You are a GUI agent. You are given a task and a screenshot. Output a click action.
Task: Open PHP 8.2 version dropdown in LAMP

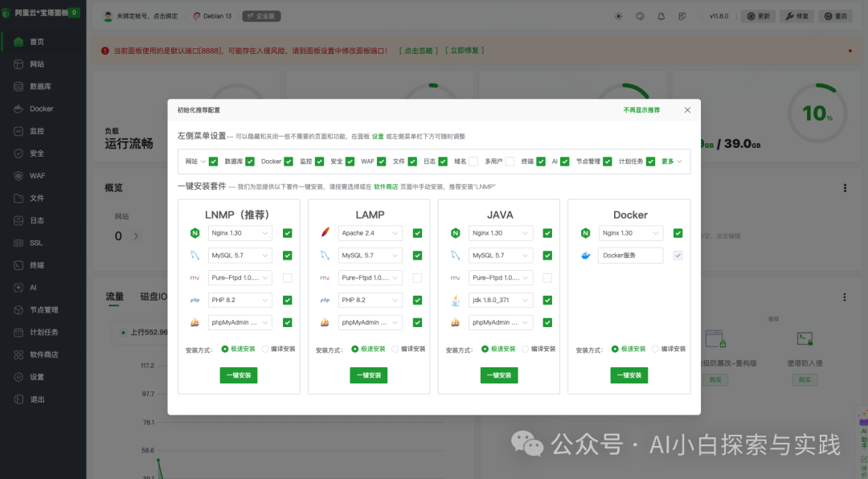[x=370, y=300]
